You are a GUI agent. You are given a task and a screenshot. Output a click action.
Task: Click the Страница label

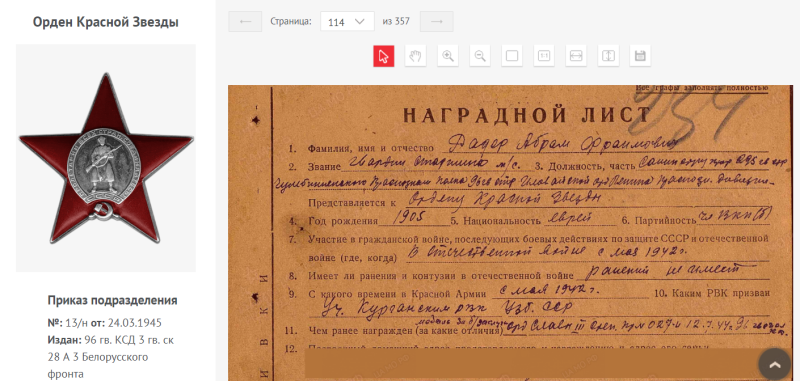pyautogui.click(x=291, y=21)
